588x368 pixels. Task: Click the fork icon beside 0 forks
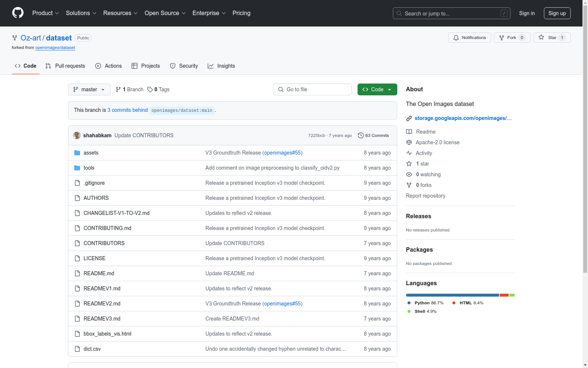click(x=409, y=185)
